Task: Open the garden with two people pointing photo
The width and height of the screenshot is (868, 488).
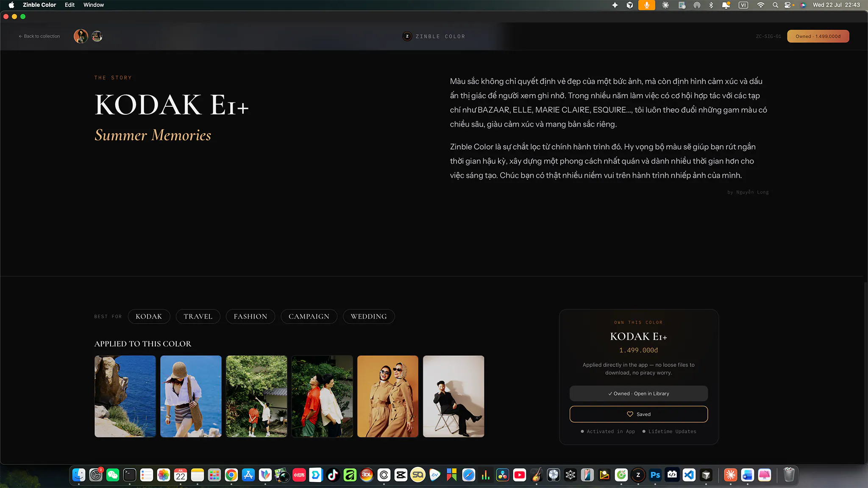Action: 256,396
